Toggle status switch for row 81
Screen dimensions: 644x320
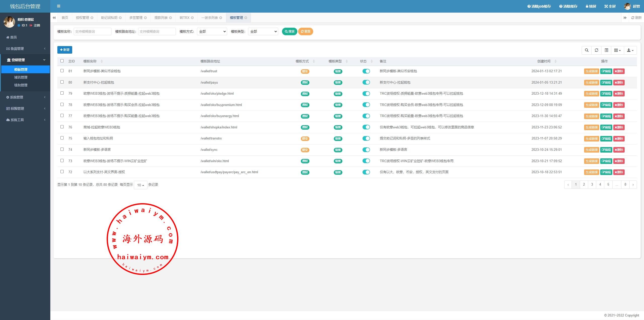click(x=366, y=71)
